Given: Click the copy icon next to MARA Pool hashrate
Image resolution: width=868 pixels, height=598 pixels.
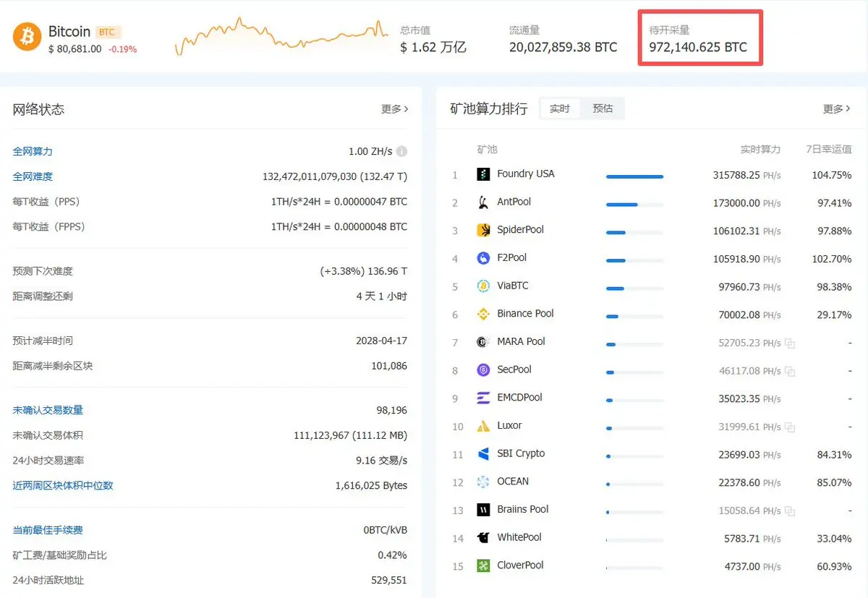Looking at the screenshot, I should [x=790, y=343].
